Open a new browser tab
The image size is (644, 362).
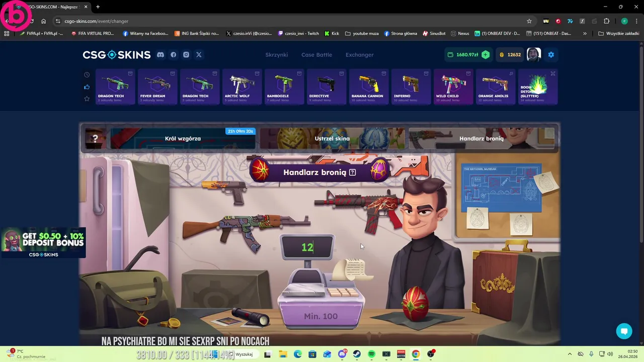98,7
